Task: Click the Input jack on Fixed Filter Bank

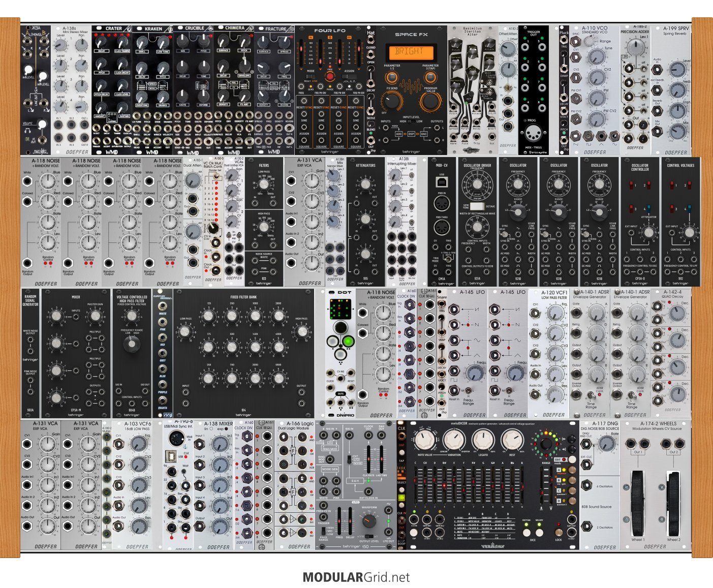Action: point(185,393)
